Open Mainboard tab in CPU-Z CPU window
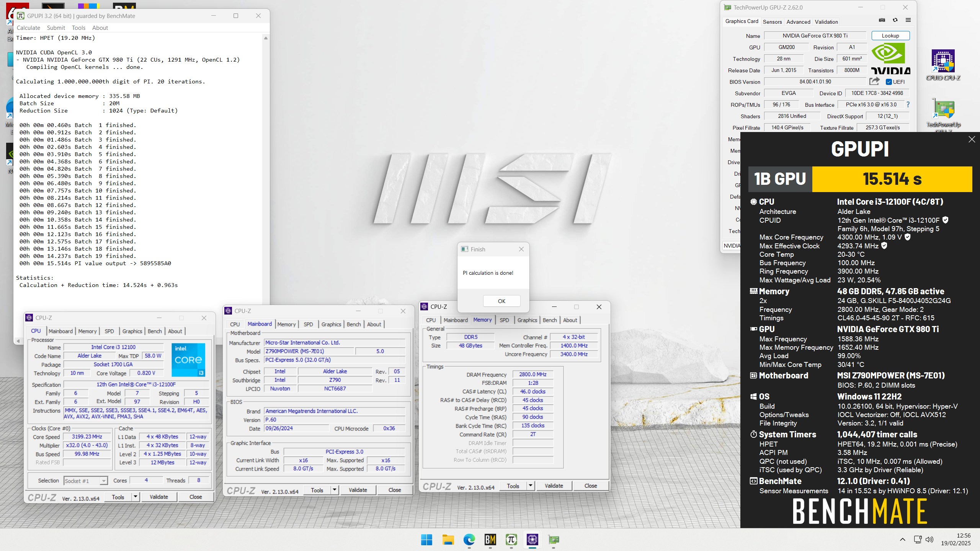The height and width of the screenshot is (551, 980). point(60,331)
